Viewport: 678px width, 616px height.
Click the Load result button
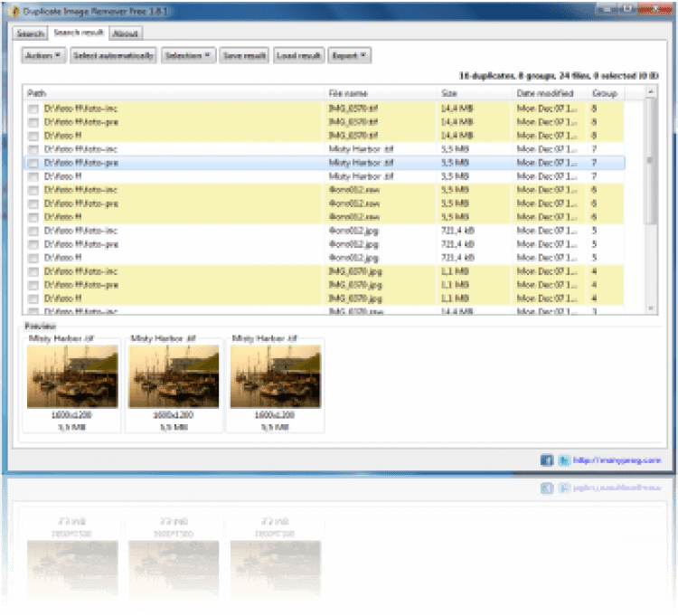(x=298, y=56)
